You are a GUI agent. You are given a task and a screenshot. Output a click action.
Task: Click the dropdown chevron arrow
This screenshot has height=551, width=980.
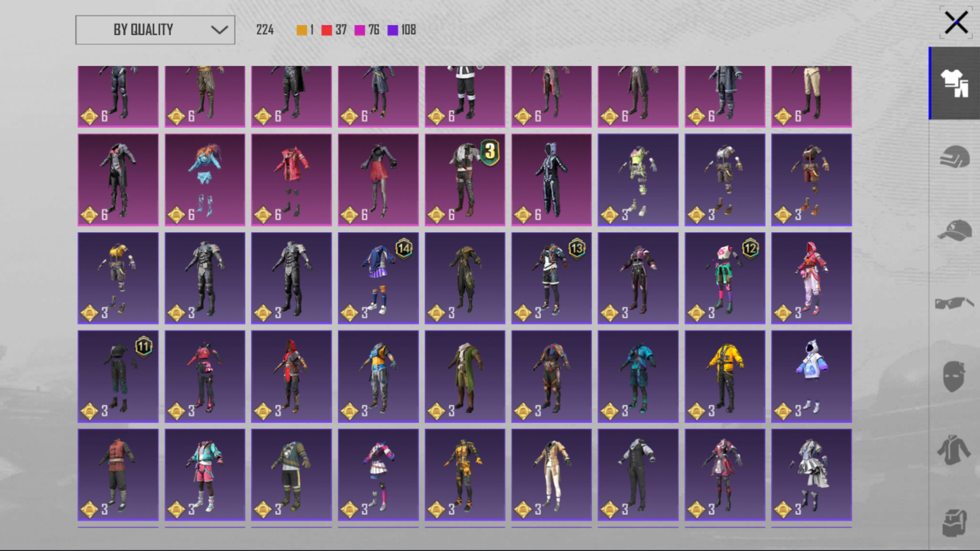click(219, 30)
